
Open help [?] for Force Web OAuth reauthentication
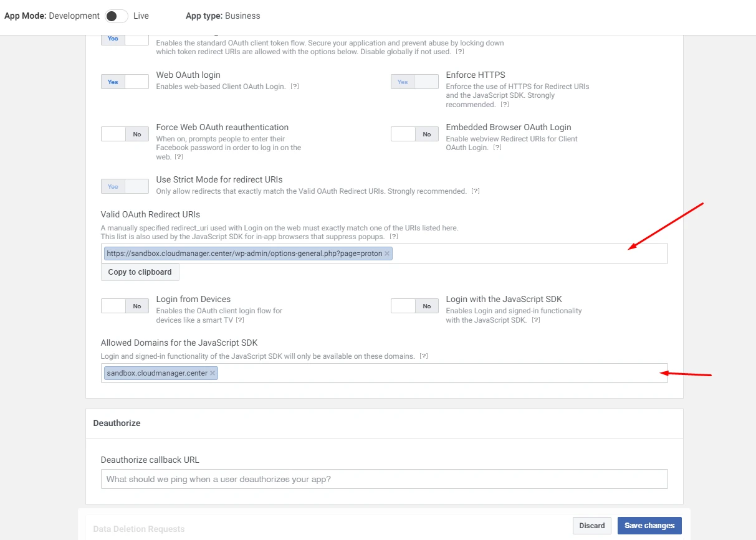click(x=179, y=157)
